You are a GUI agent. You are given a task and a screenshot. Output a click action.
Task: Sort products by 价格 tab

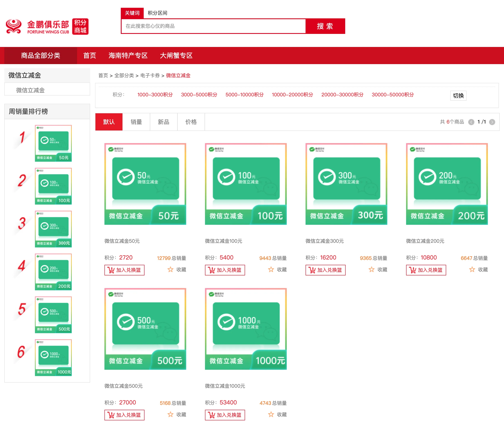point(191,122)
